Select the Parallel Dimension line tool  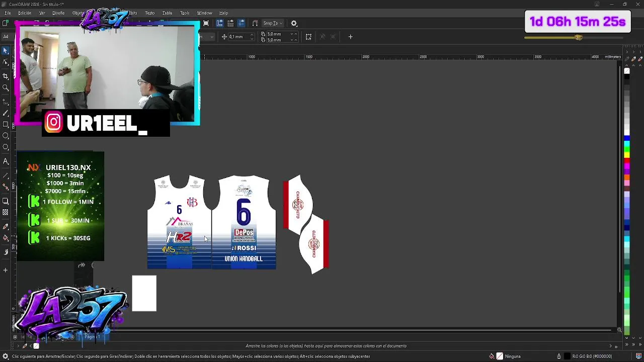pos(6,175)
